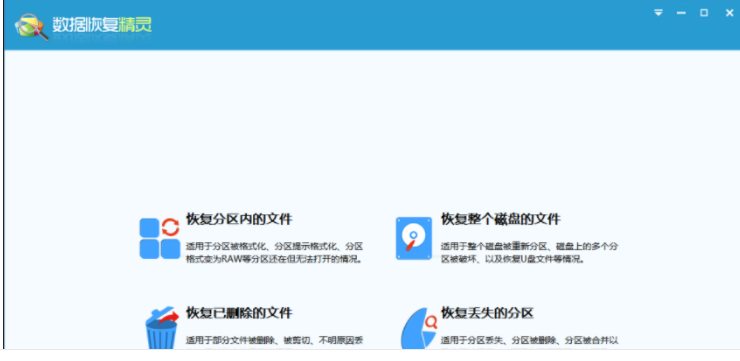Click the 数据恢复精灵 logo icon
Viewport: 740px width, 361px height.
tap(32, 26)
